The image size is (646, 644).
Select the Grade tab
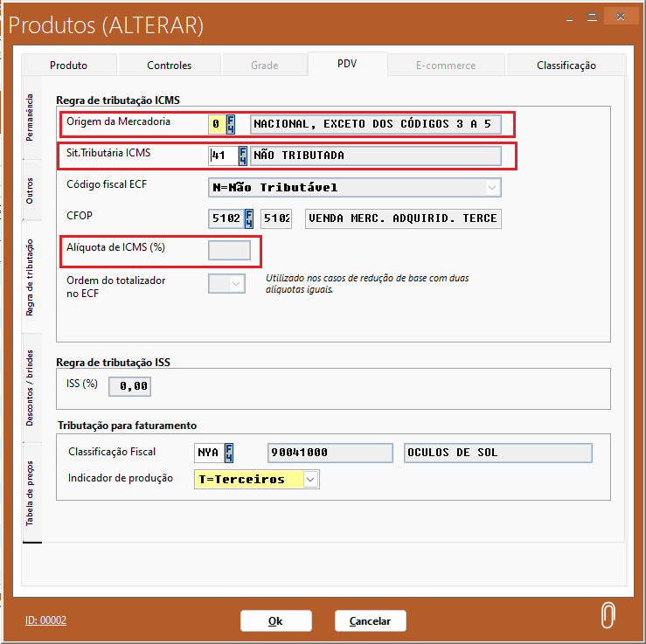coord(265,66)
